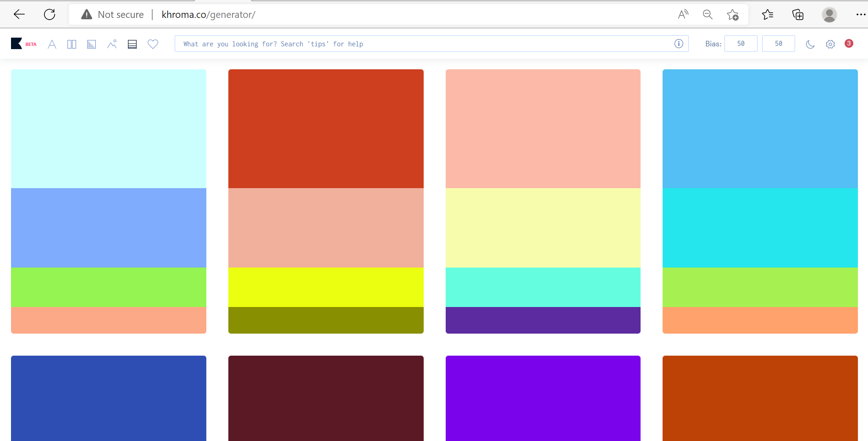Click the color search input box
This screenshot has height=441, width=868.
(x=422, y=44)
